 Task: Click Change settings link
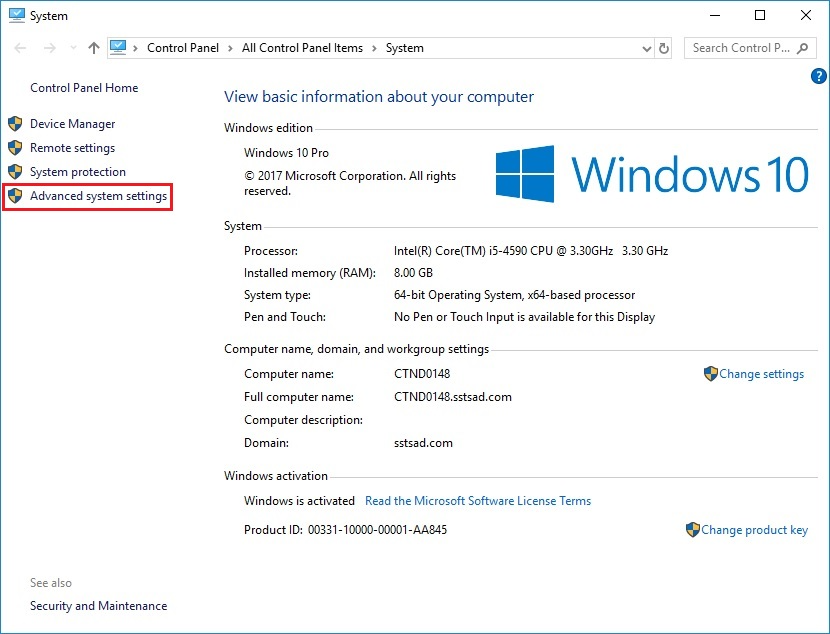[761, 374]
